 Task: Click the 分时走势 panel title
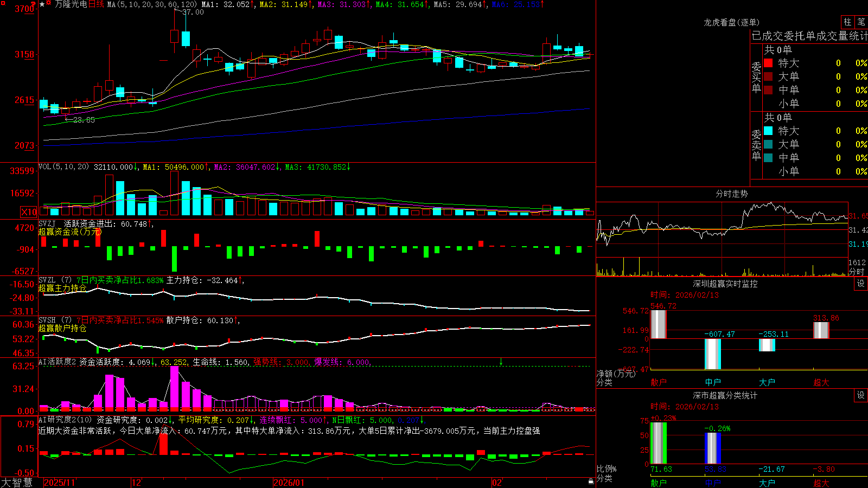[732, 194]
